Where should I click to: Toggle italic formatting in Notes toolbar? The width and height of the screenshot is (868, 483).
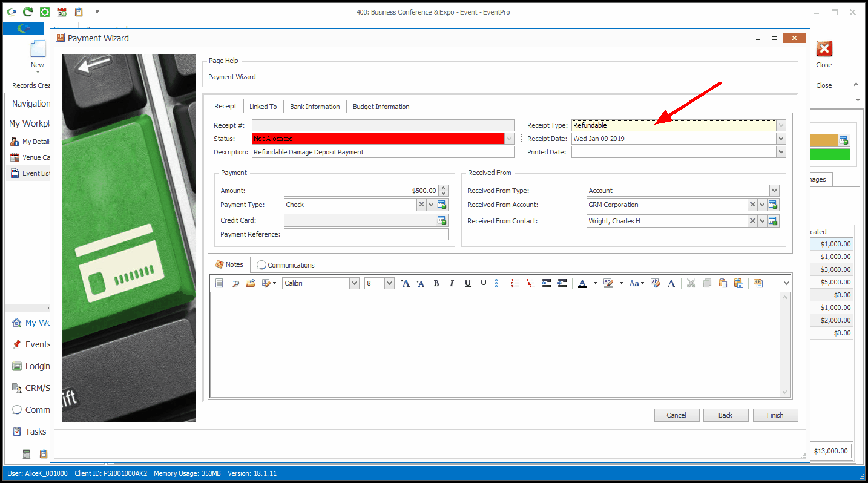452,283
